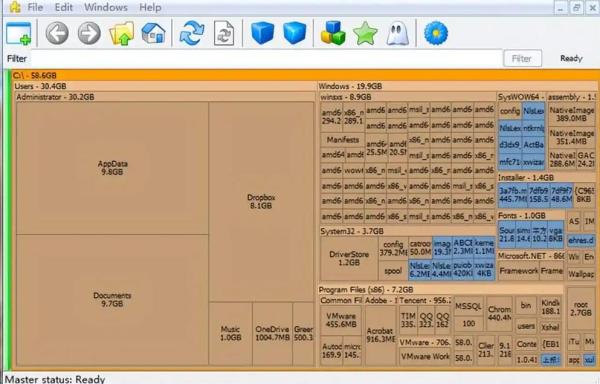This screenshot has height=384, width=600.
Task: Open the Help menu
Action: (x=150, y=7)
